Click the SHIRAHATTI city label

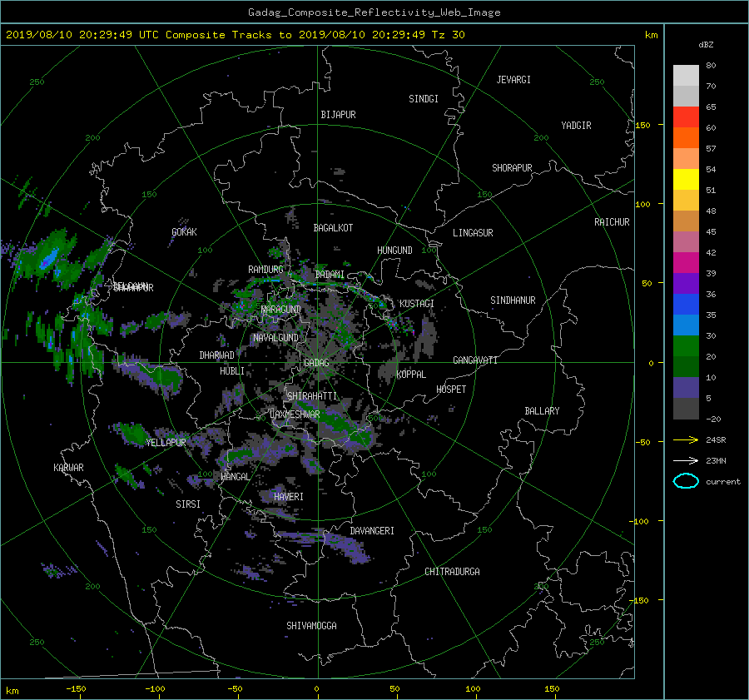[312, 396]
